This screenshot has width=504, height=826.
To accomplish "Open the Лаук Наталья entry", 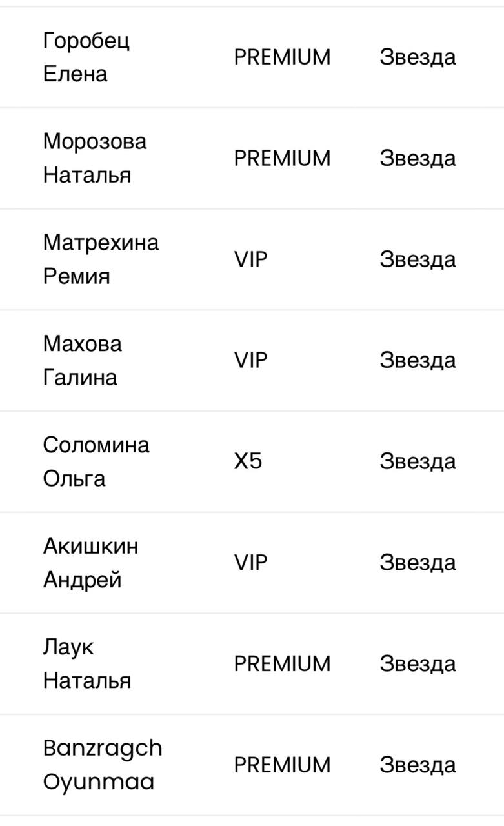I will click(x=87, y=663).
